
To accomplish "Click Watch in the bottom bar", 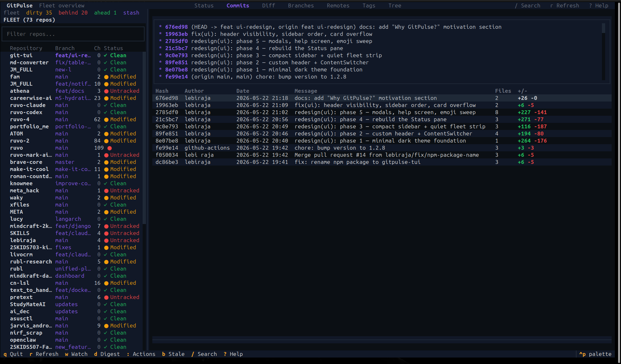I will (x=76, y=354).
